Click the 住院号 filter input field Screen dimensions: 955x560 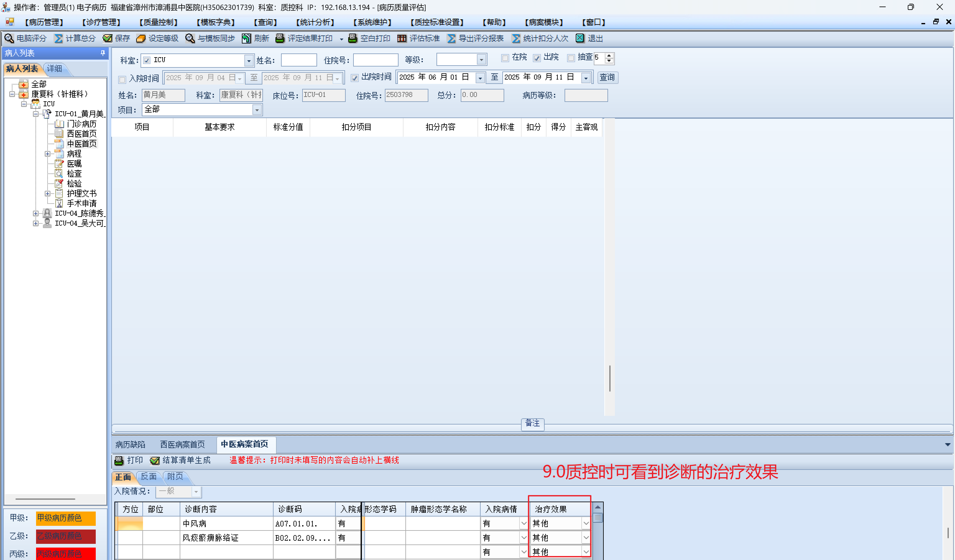[375, 60]
